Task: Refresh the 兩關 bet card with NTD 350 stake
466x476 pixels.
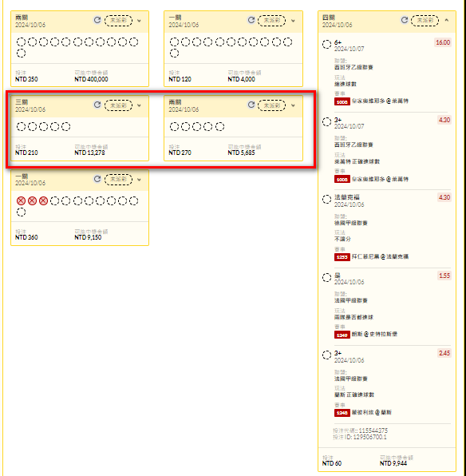Action: (x=97, y=20)
